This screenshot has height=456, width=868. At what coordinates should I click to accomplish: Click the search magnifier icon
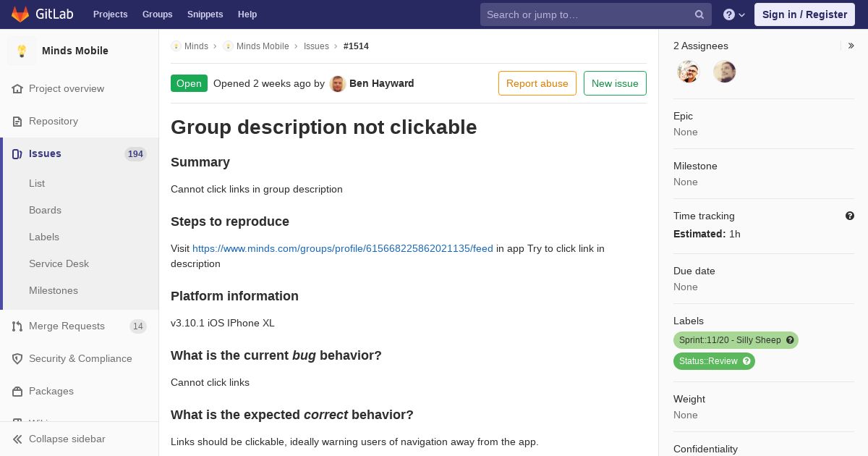click(x=699, y=14)
